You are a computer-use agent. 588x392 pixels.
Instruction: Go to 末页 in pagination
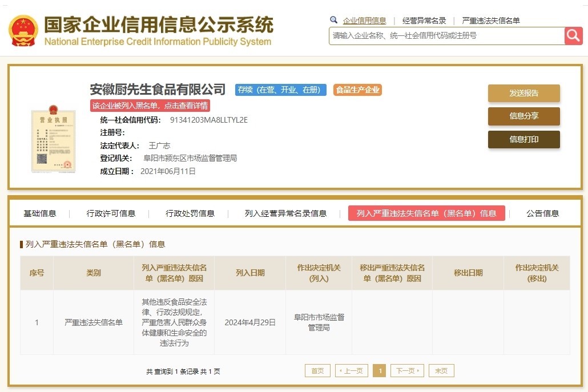pyautogui.click(x=441, y=371)
